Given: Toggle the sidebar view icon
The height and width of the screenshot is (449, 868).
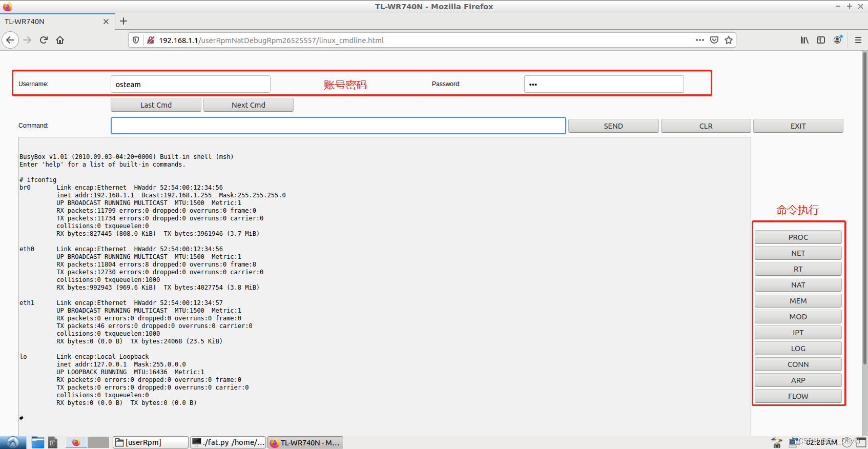Looking at the screenshot, I should (821, 40).
